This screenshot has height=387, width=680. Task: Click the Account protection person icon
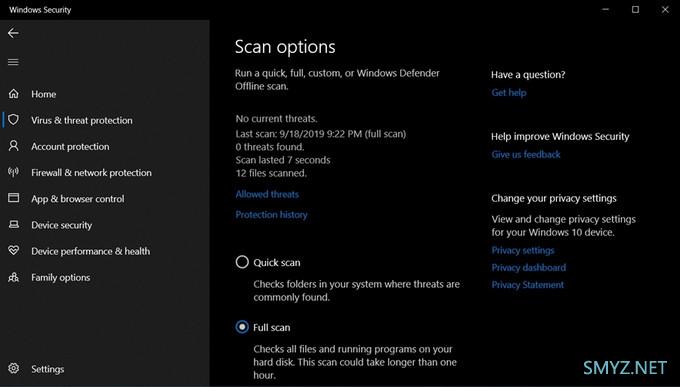coord(13,146)
